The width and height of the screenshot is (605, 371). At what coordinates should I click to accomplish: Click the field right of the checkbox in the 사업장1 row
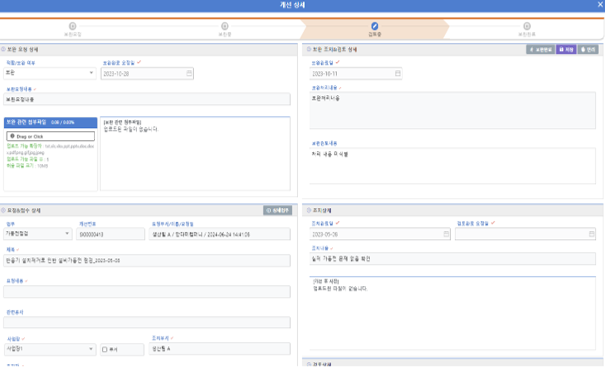coord(220,349)
